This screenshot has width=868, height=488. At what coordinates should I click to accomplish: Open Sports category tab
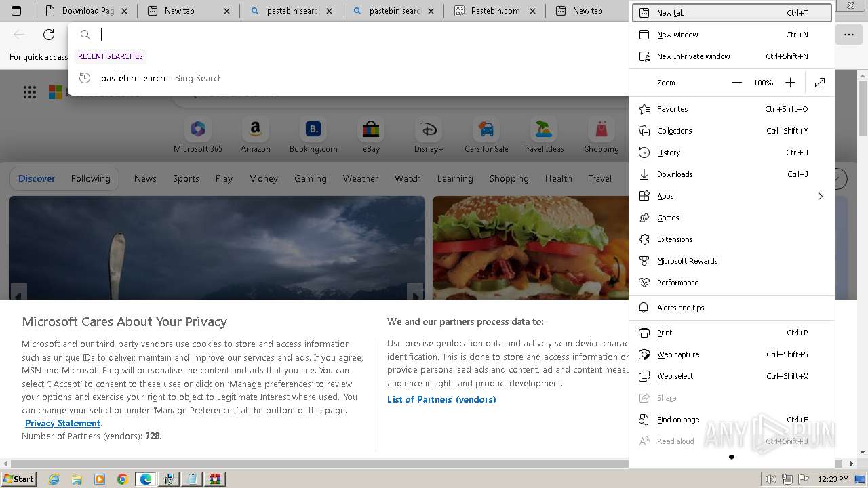[186, 178]
